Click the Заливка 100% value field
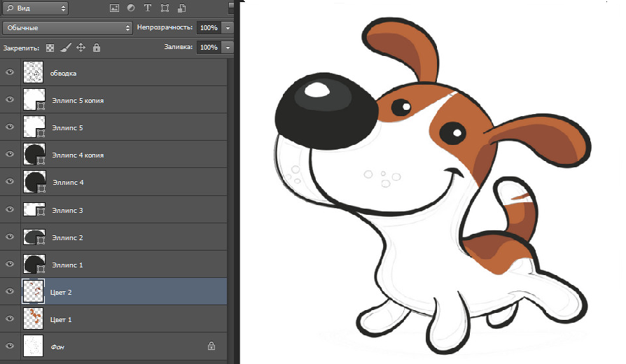This screenshot has height=364, width=626. 208,48
